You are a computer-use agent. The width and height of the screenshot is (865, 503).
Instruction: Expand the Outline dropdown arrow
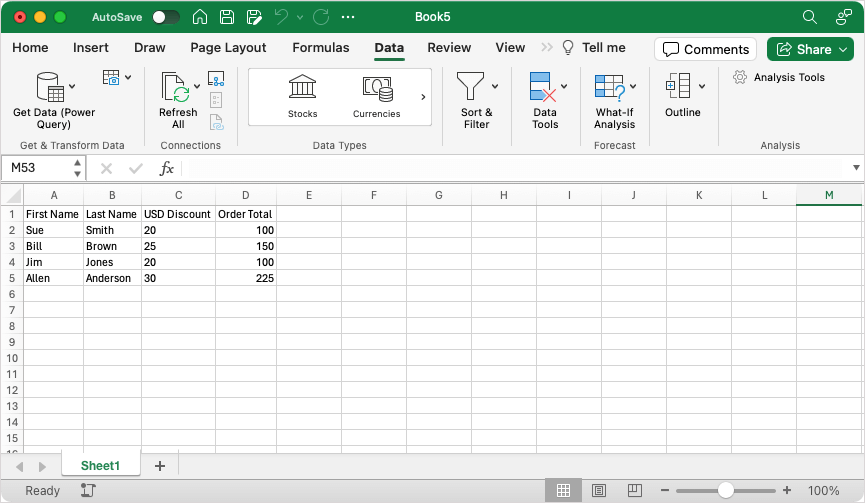[702, 86]
